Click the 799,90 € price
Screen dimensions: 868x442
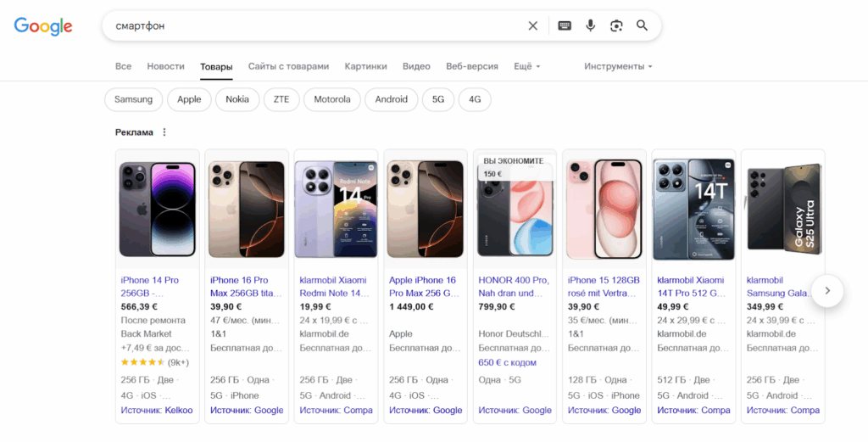(497, 307)
